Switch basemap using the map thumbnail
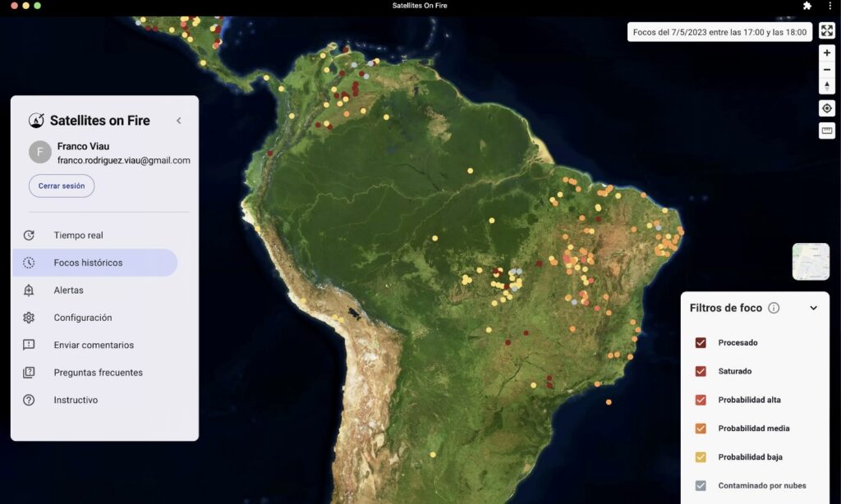 (811, 261)
